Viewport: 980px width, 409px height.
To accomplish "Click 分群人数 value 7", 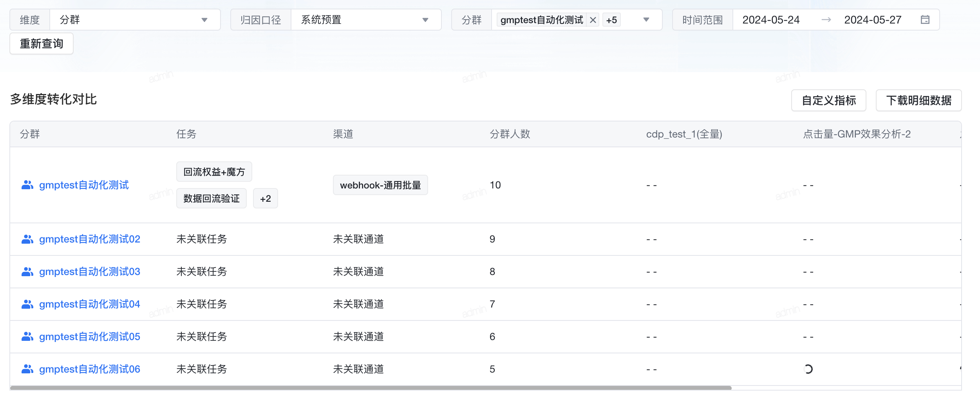I will coord(492,304).
